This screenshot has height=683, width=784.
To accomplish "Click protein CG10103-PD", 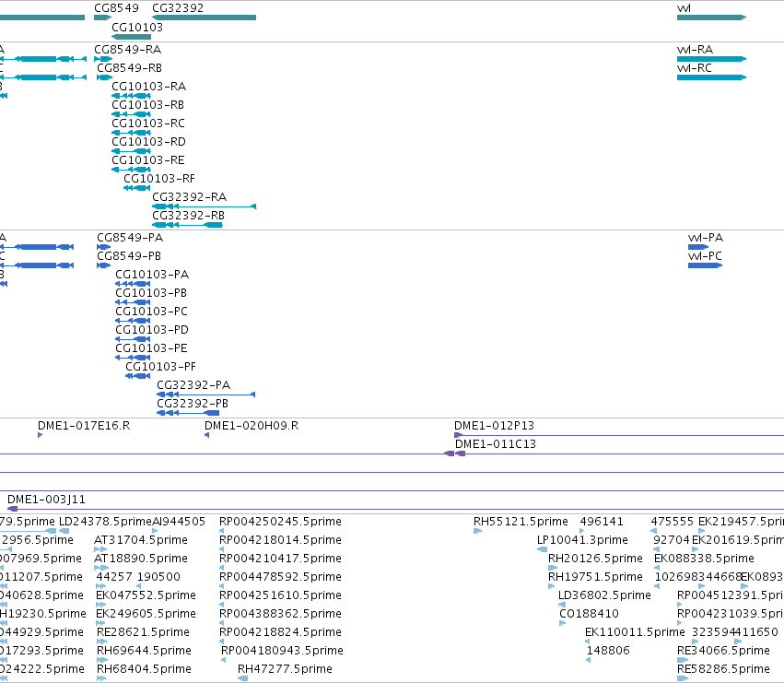I will pyautogui.click(x=152, y=330).
